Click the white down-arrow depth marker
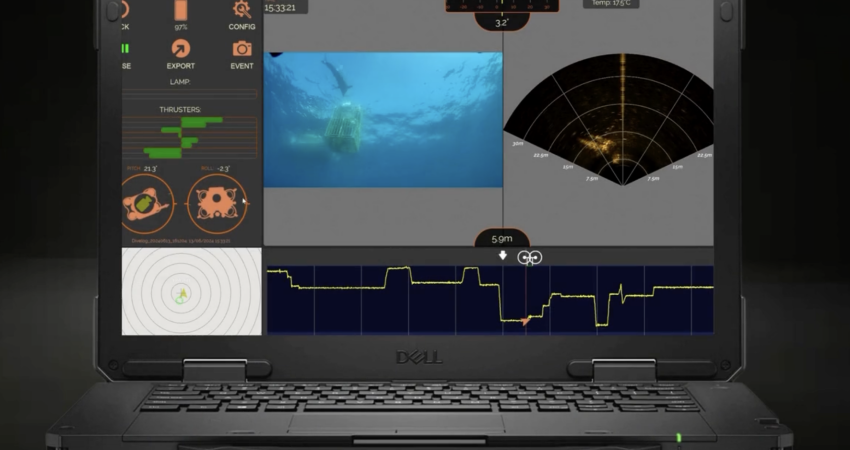The image size is (850, 450). pyautogui.click(x=503, y=257)
